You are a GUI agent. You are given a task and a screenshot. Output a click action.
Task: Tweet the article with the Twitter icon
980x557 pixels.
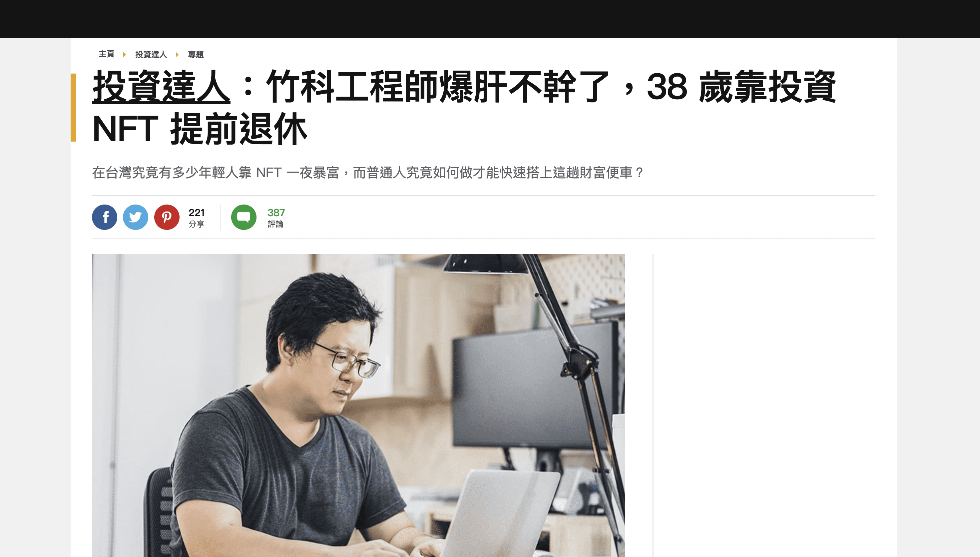[136, 217]
